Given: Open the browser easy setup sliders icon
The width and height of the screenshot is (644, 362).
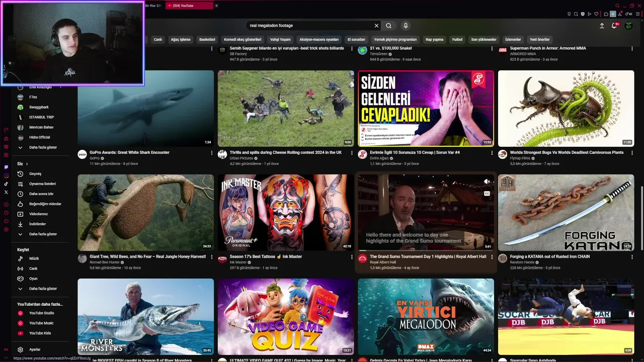Looking at the screenshot, I should pyautogui.click(x=638, y=14).
